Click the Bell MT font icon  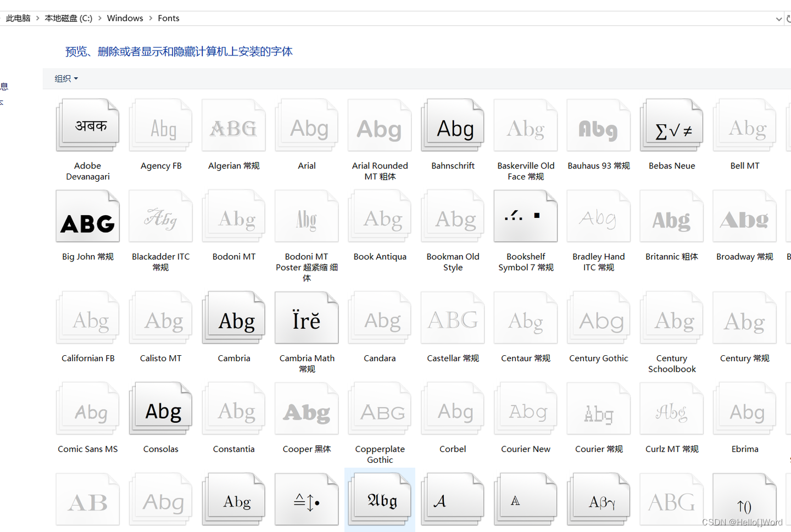click(745, 125)
